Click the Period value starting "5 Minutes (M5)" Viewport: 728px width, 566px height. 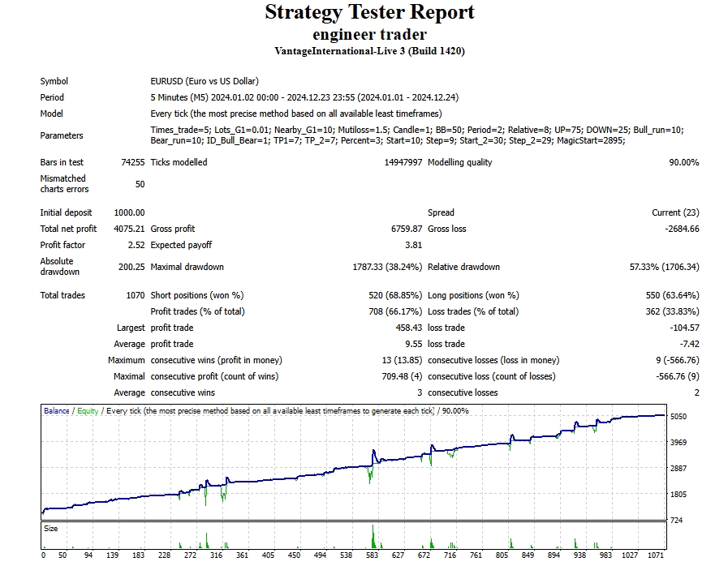point(304,97)
